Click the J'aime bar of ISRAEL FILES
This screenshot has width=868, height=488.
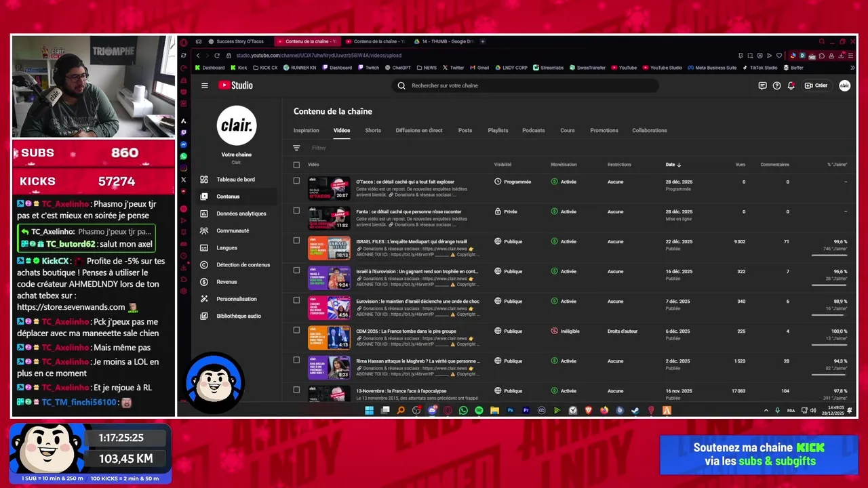(x=829, y=256)
